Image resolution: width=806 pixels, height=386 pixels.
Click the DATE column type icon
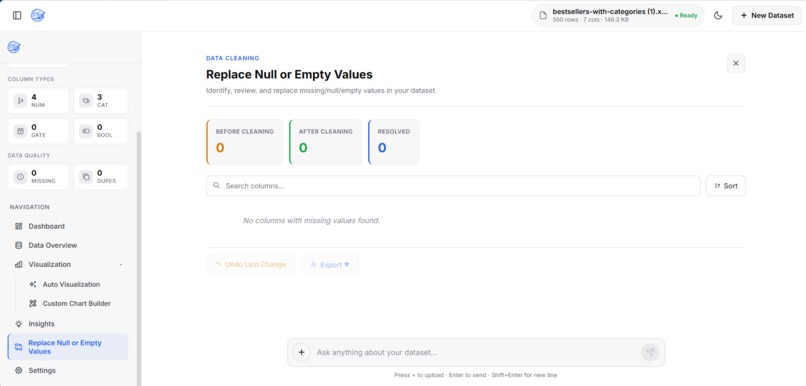(20, 131)
